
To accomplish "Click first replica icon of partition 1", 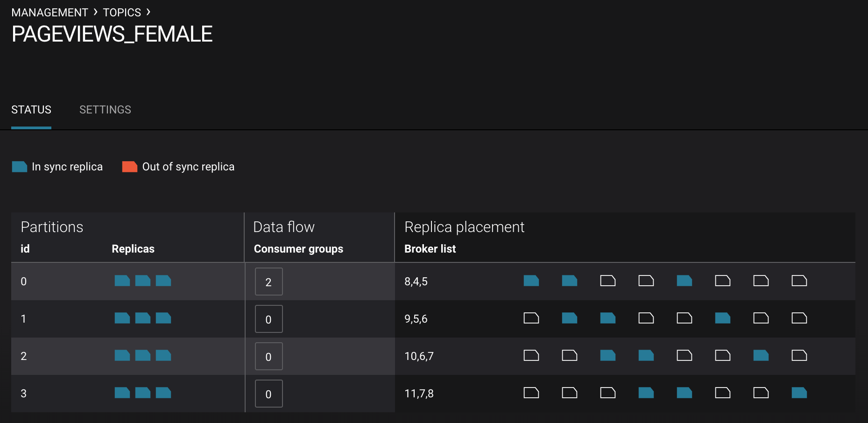I will coord(122,318).
